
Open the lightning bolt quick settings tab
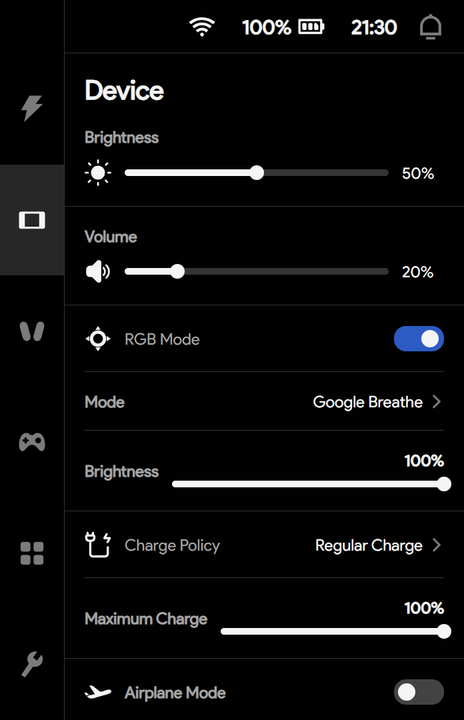(32, 108)
